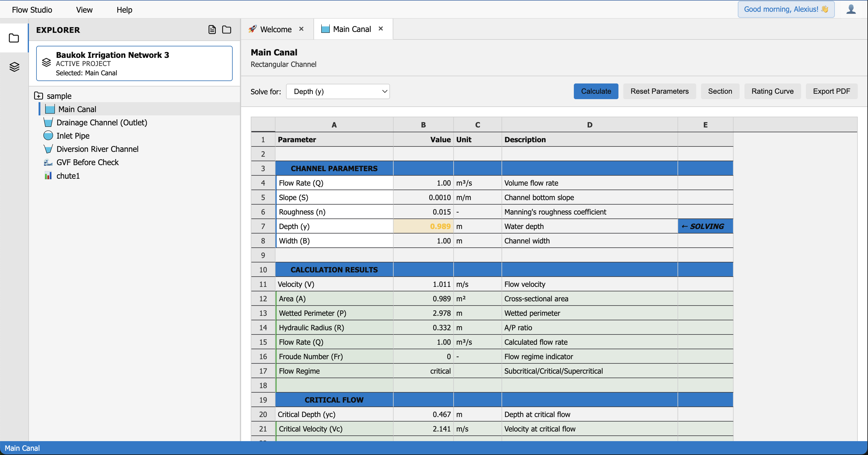This screenshot has width=868, height=455.
Task: Open the layers panel icon in sidebar
Action: coord(14,67)
